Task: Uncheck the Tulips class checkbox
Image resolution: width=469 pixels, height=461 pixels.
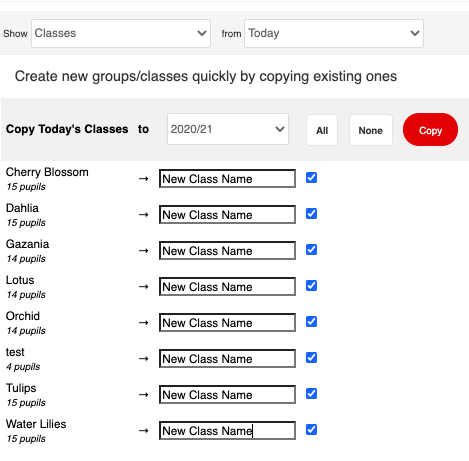Action: (311, 394)
